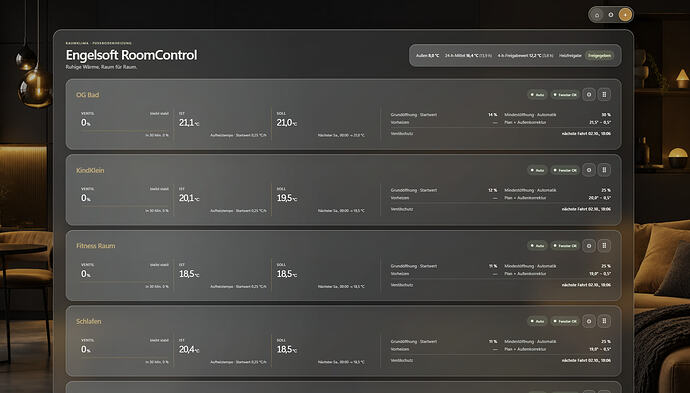
Task: Click Plan + Außenkorrektur row in Fitness Raum
Action: coord(558,274)
